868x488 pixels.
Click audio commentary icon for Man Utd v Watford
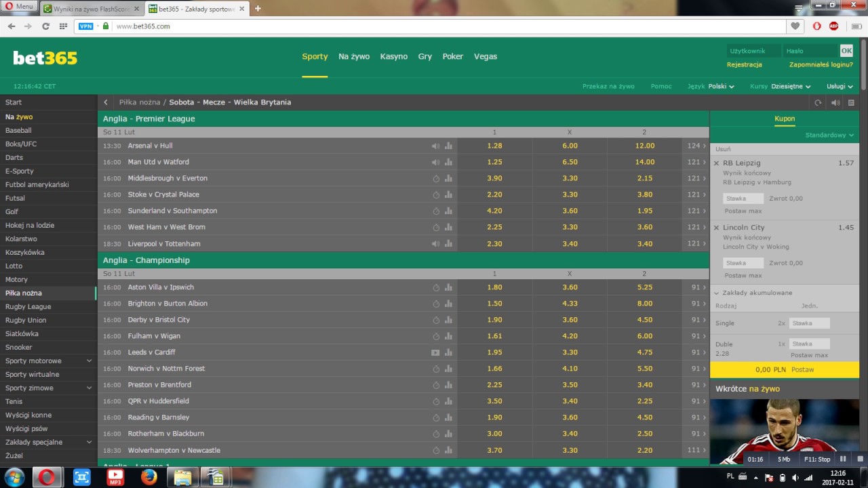(x=436, y=162)
